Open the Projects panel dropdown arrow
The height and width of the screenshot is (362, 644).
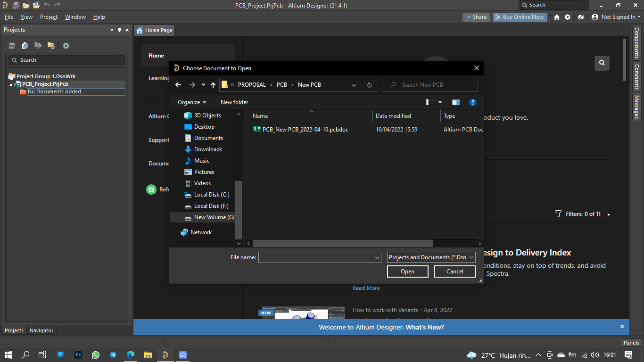pos(112,30)
